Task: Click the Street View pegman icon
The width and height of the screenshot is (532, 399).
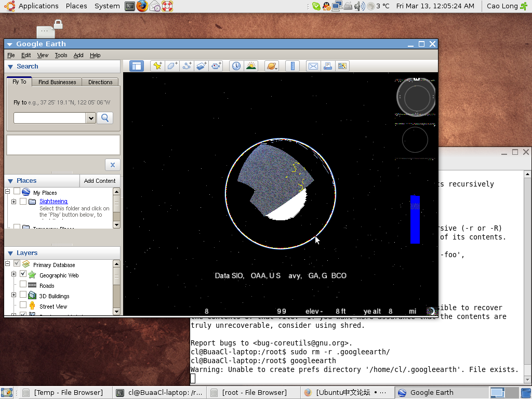Action: point(32,306)
